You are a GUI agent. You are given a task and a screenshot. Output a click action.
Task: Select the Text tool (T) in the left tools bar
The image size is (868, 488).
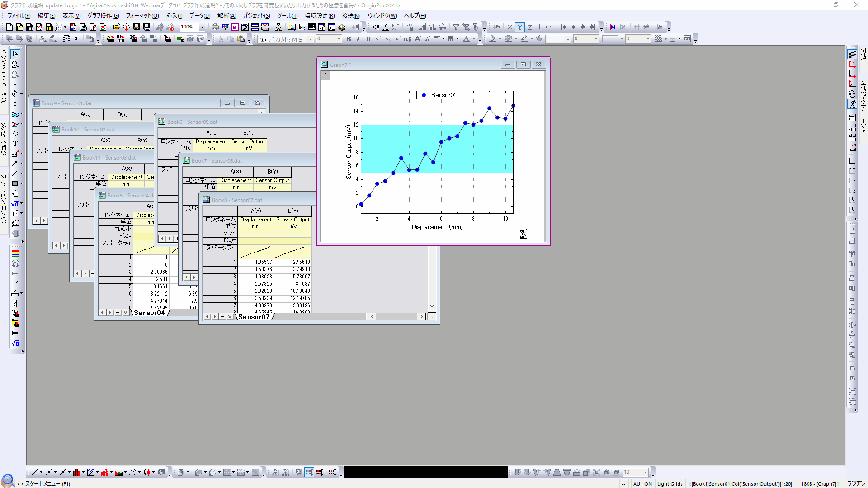15,144
